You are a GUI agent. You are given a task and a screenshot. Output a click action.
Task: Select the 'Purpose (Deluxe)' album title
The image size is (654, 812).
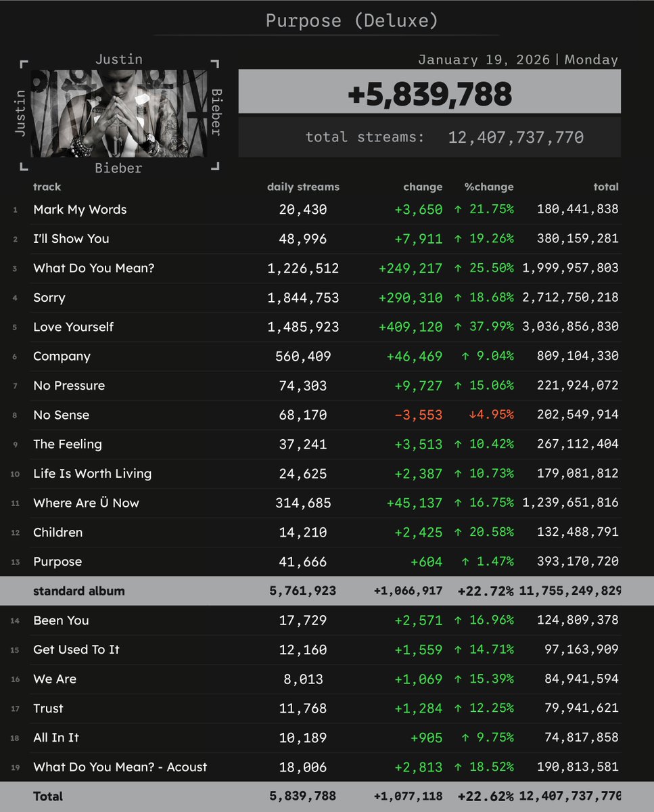click(x=352, y=20)
